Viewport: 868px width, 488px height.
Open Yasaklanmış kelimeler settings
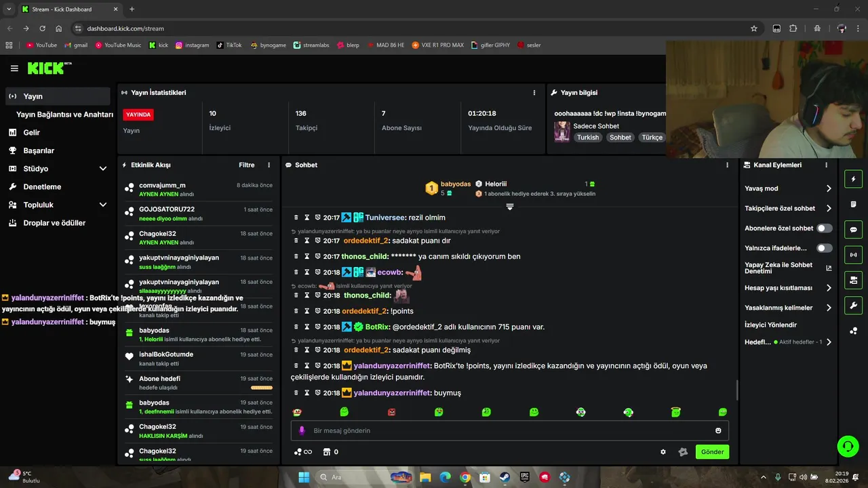[788, 308]
